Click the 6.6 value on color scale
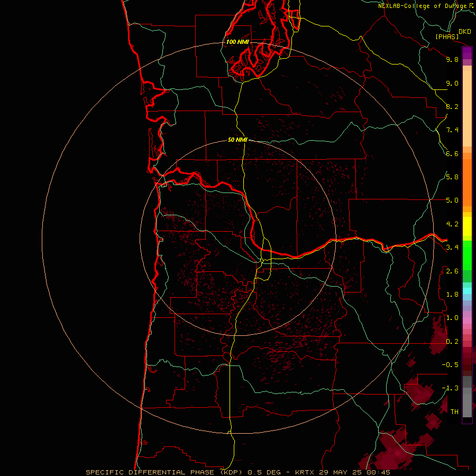The height and width of the screenshot is (476, 476). tap(452, 153)
